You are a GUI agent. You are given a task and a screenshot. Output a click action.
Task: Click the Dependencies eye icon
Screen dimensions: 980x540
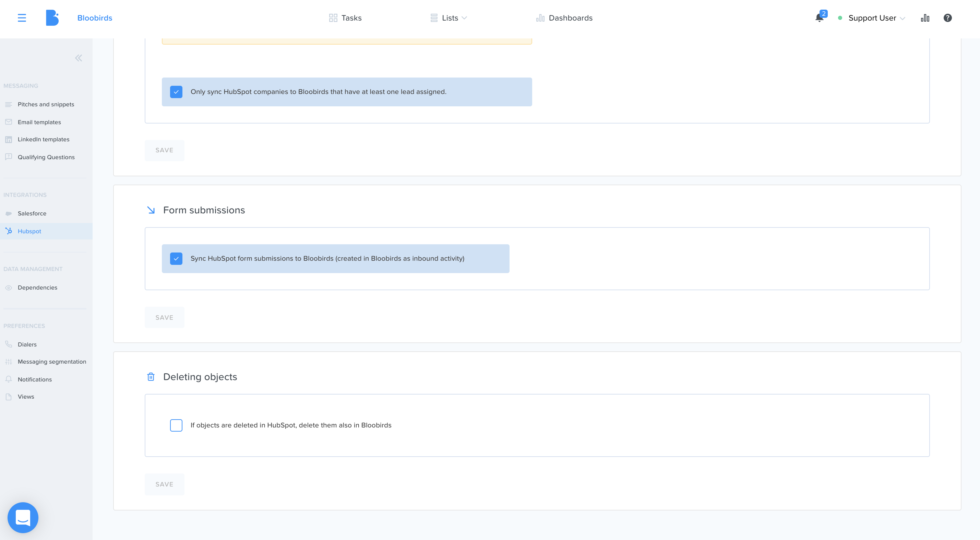pos(8,288)
